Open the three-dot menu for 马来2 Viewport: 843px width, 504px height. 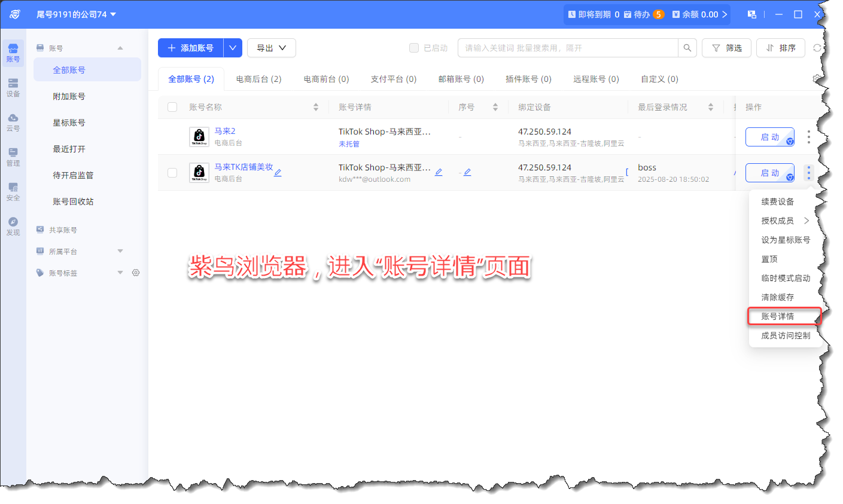tap(808, 137)
